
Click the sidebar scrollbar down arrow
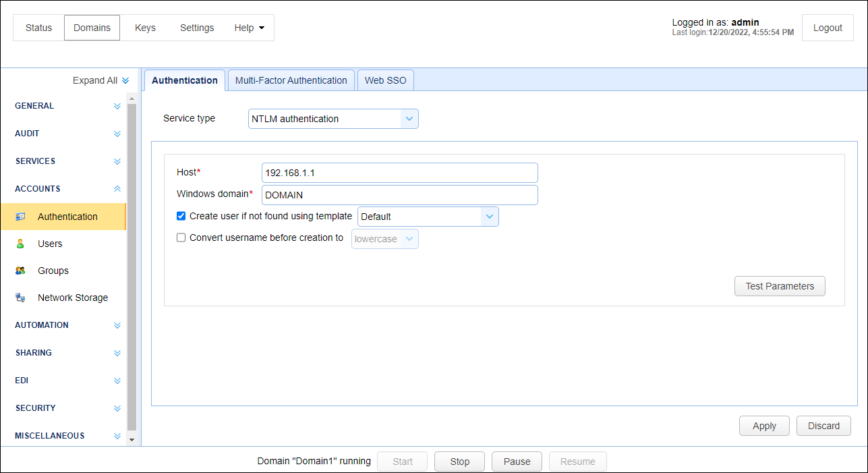[132, 440]
